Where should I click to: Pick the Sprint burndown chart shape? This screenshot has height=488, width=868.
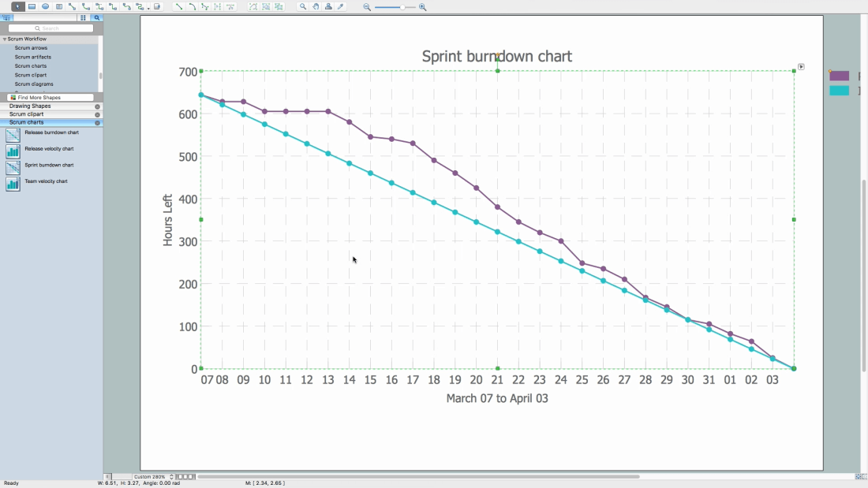tap(13, 167)
